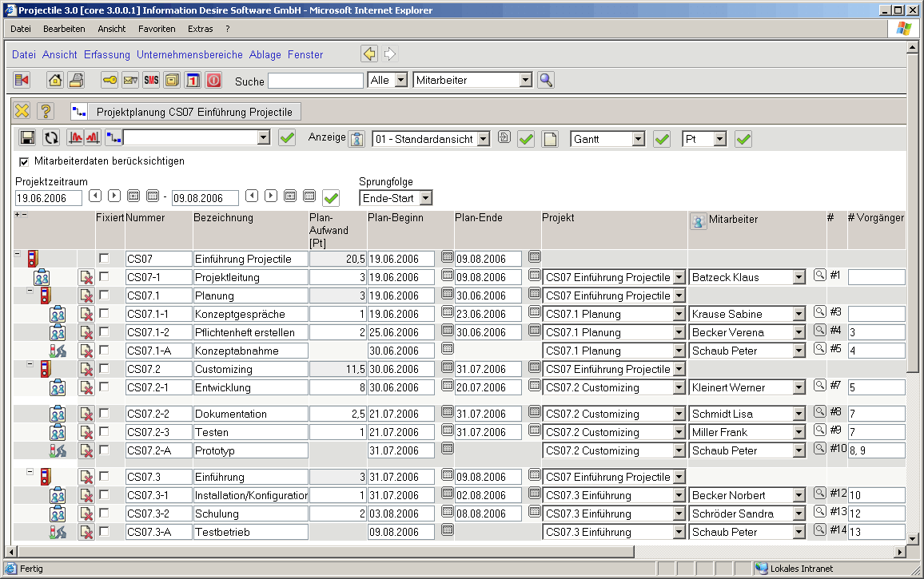Click the Suche text input field
This screenshot has width=924, height=579.
[x=315, y=81]
